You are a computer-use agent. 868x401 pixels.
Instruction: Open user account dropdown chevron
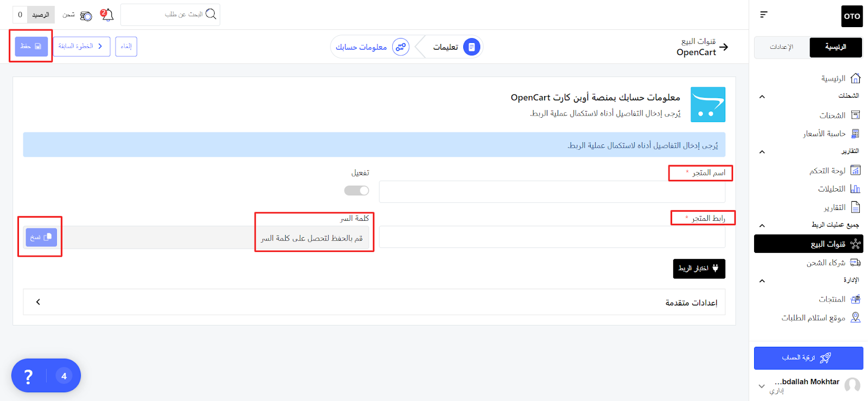click(762, 386)
